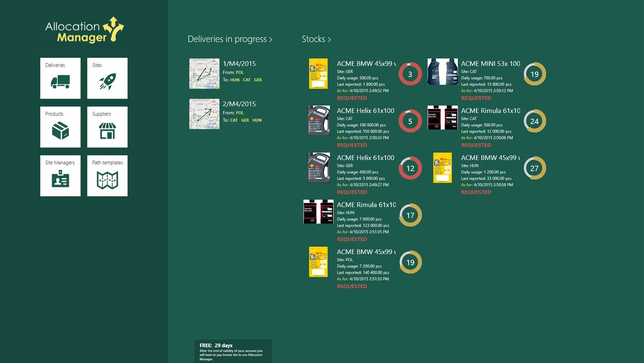Image resolution: width=644 pixels, height=363 pixels.
Task: Click gauge 19 of BMW POL stock
Action: [410, 262]
